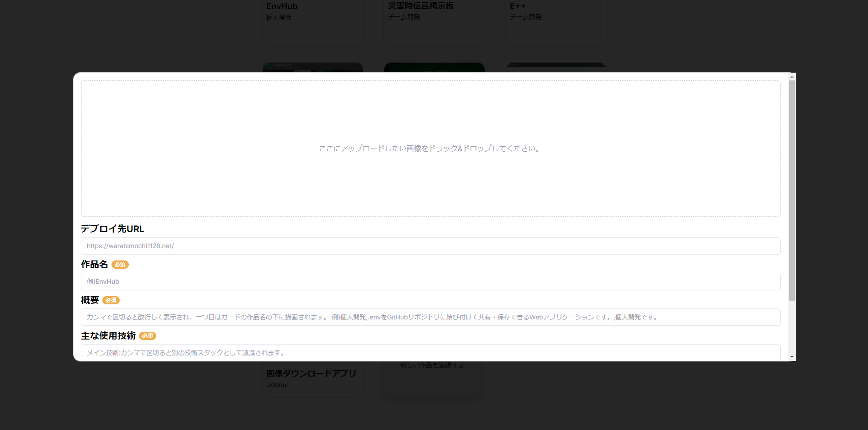The width and height of the screenshot is (868, 430).
Task: Click the 必須 badge next to 作品名
Action: [120, 265]
